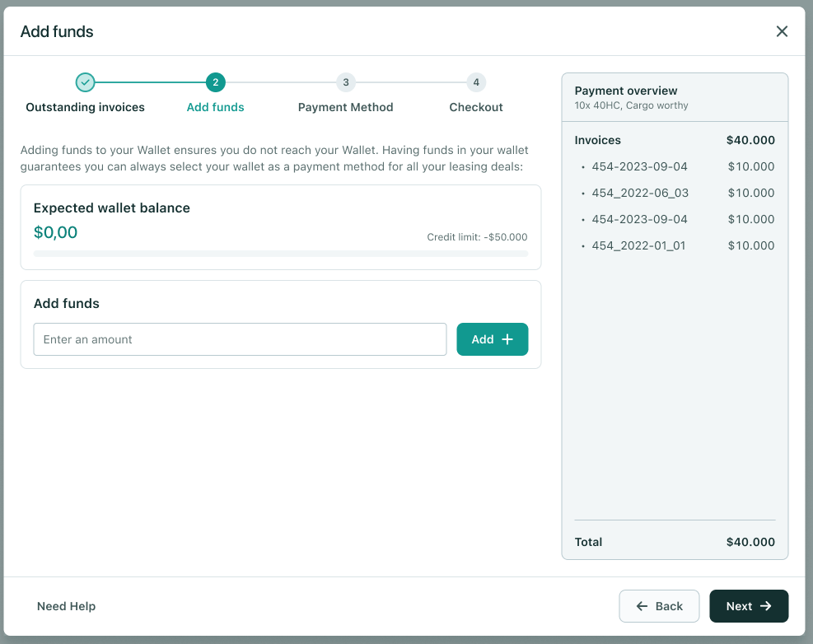Image resolution: width=813 pixels, height=644 pixels.
Task: Open the Need Help link
Action: (x=66, y=606)
